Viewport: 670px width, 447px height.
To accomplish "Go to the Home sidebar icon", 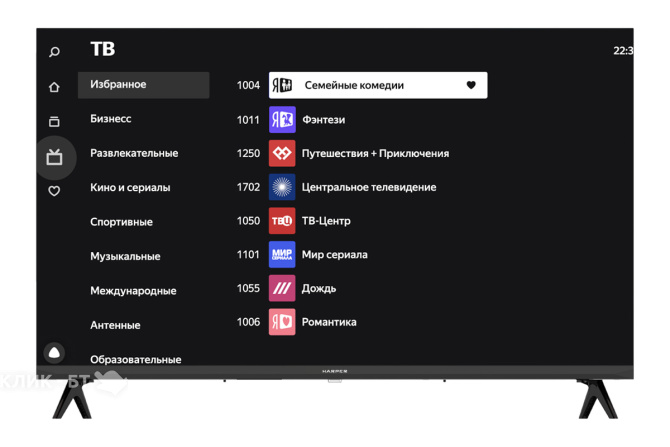I will [54, 87].
